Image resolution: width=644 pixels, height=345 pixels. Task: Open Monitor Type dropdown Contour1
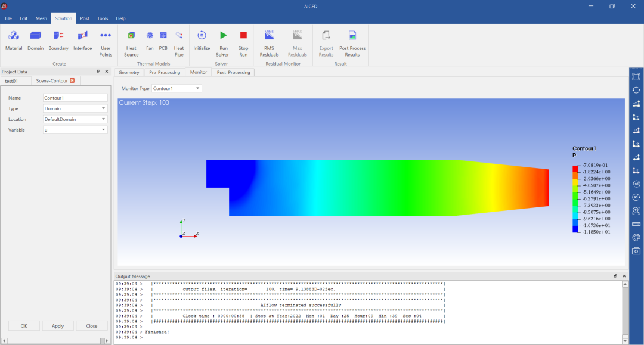tap(177, 88)
